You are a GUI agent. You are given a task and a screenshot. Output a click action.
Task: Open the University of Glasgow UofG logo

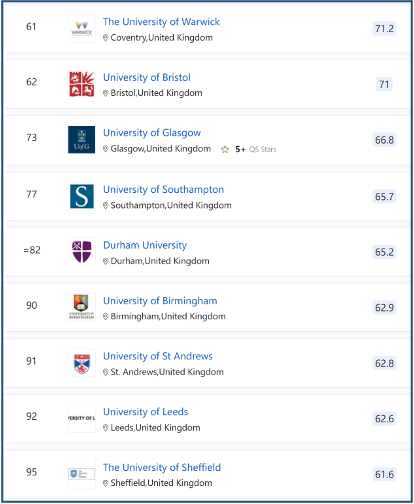coord(81,140)
